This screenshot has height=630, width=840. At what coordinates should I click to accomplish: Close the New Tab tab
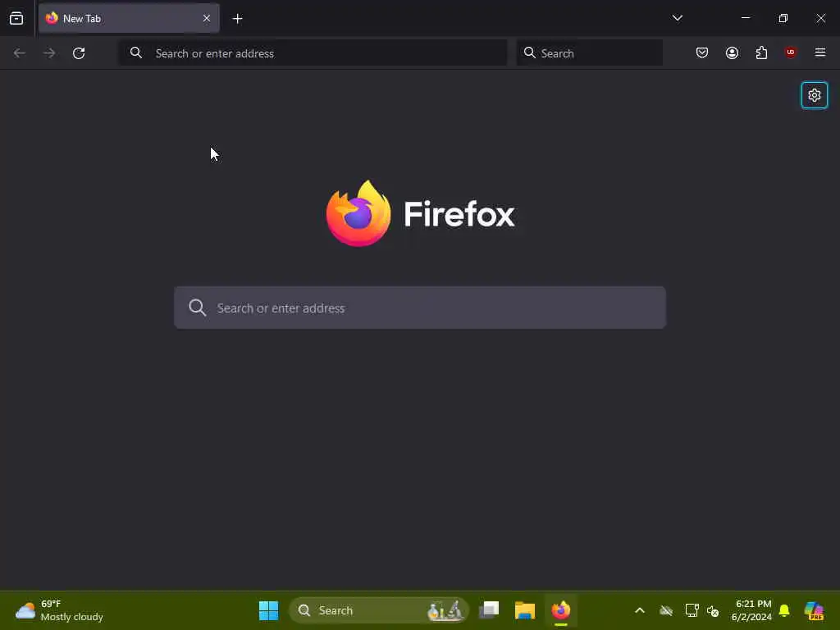[x=207, y=18]
